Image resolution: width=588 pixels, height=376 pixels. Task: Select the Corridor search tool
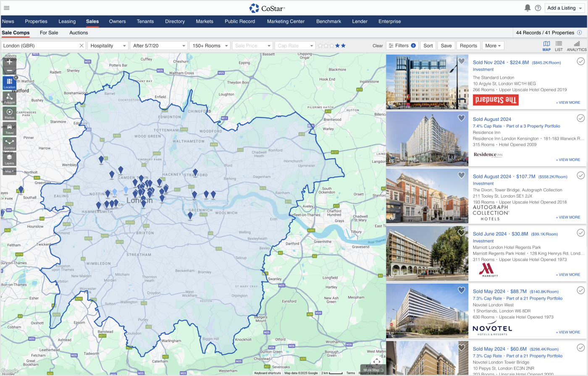click(x=9, y=144)
